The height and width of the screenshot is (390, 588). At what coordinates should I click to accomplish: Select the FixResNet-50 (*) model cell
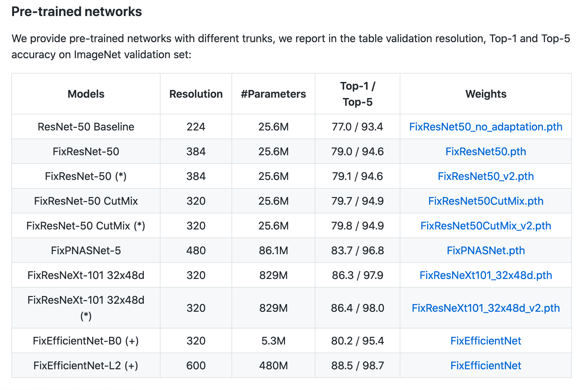[x=86, y=176]
